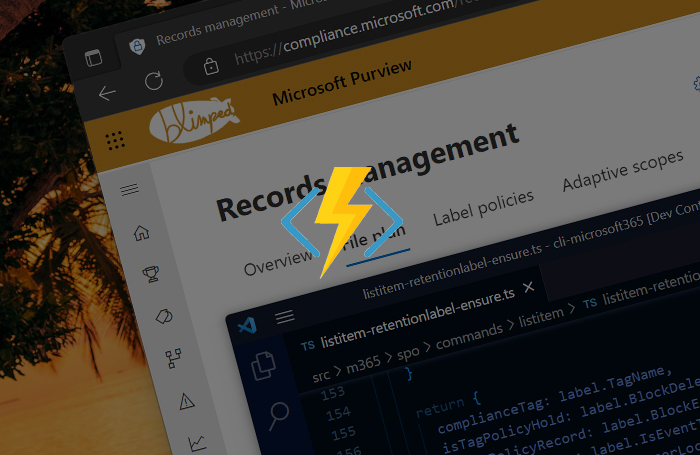Click the listitem folder breadcrumb segment
This screenshot has width=700, height=455.
[x=541, y=317]
